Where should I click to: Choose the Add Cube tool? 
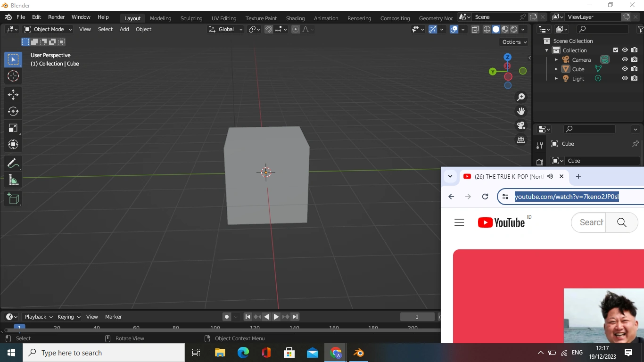(13, 199)
